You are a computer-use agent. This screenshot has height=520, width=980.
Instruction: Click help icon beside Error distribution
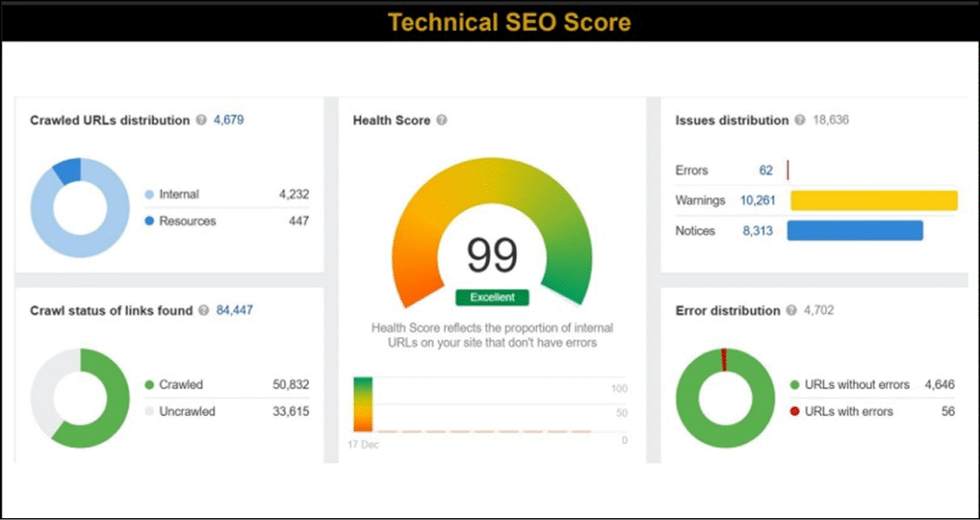click(791, 310)
